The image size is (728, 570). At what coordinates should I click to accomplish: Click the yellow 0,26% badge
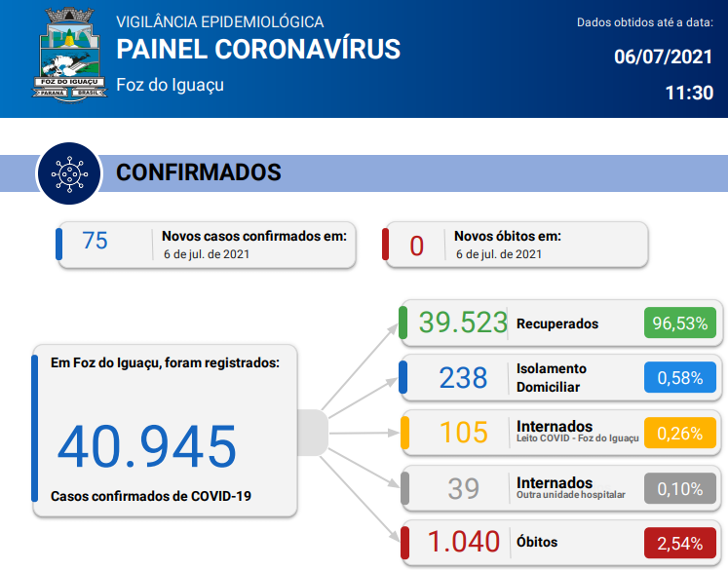pyautogui.click(x=679, y=433)
